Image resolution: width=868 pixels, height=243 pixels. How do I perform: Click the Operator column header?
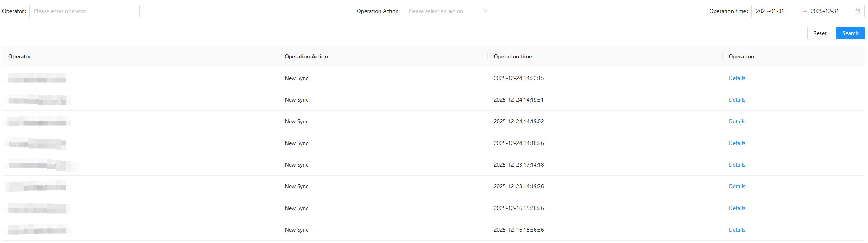click(x=20, y=56)
